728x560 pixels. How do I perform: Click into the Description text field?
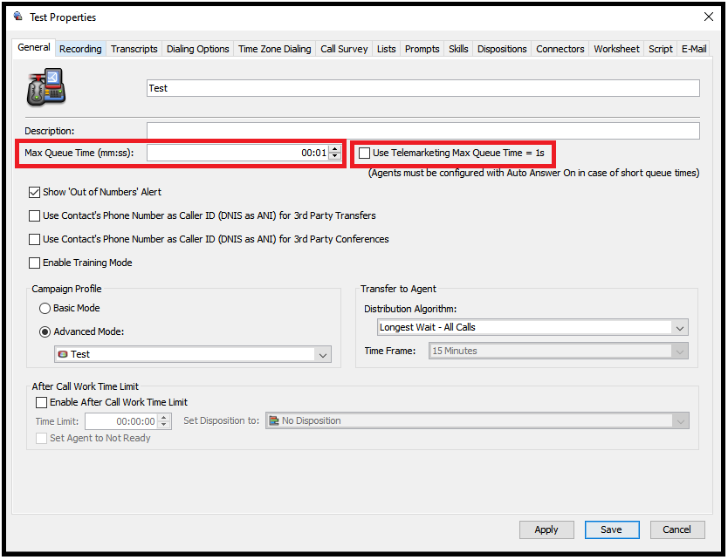click(423, 131)
